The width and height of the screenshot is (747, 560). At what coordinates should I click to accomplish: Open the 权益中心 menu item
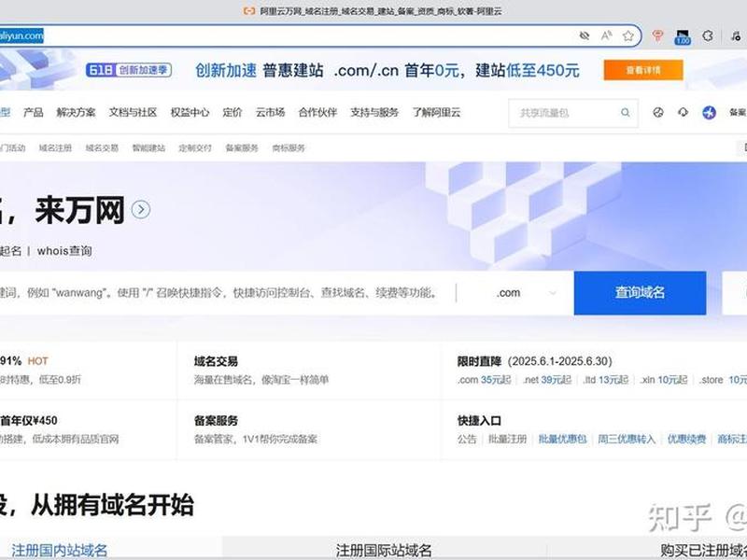190,112
